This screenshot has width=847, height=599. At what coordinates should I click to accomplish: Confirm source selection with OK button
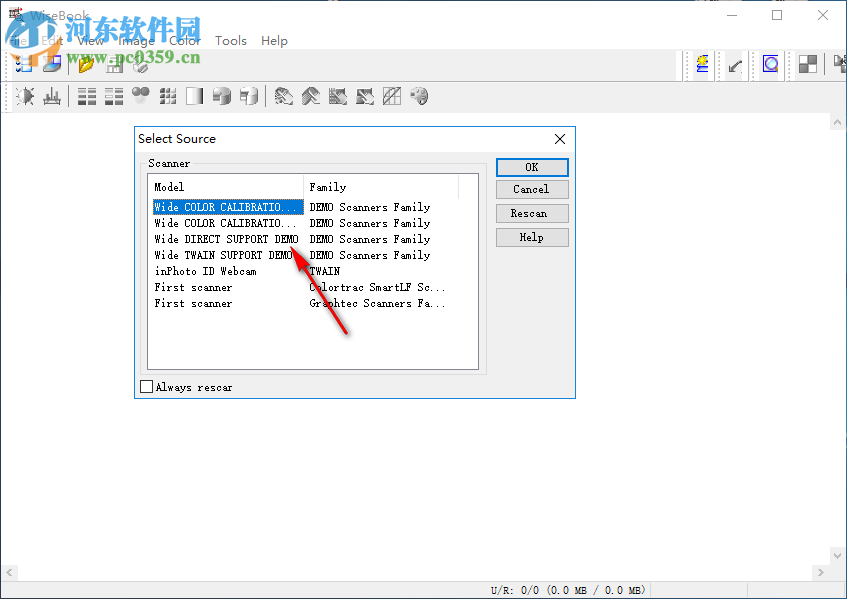[531, 167]
